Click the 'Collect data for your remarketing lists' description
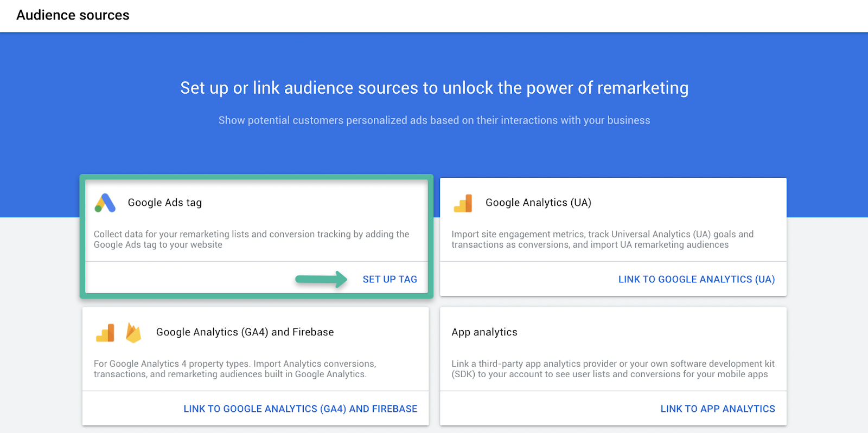868x433 pixels. pos(251,239)
